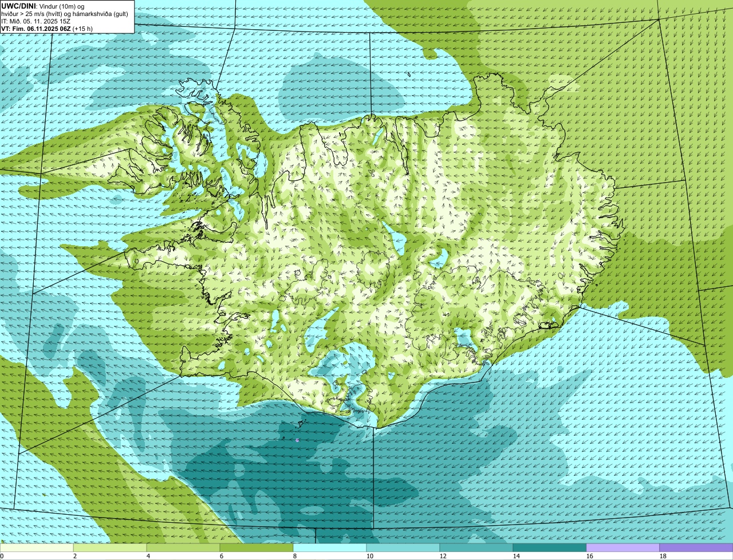
Task: Select the 2–4 yellow-green legend swatch
Action: point(110,547)
